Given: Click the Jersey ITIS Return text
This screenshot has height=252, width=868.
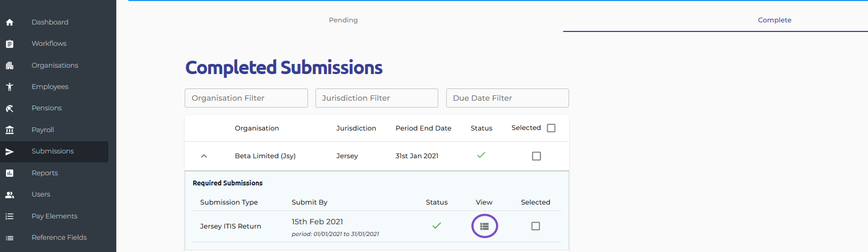Looking at the screenshot, I should pyautogui.click(x=231, y=226).
